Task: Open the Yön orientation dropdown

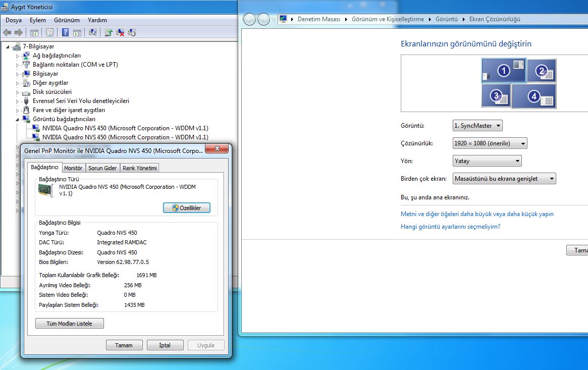Action: [487, 161]
